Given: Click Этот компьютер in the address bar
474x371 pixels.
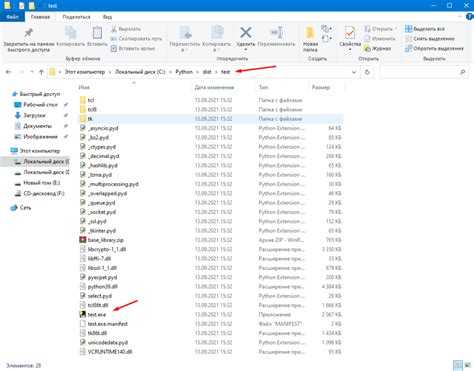Looking at the screenshot, I should coord(85,72).
